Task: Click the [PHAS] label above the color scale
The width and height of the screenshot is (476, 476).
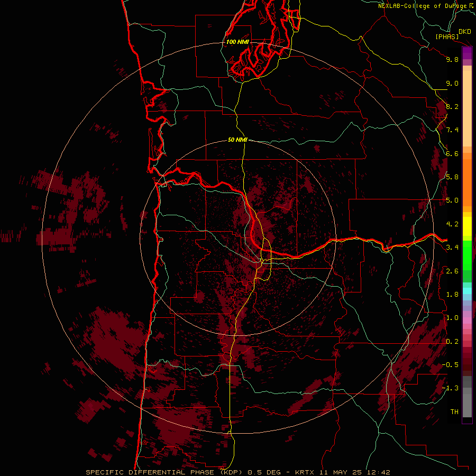Action: point(447,37)
